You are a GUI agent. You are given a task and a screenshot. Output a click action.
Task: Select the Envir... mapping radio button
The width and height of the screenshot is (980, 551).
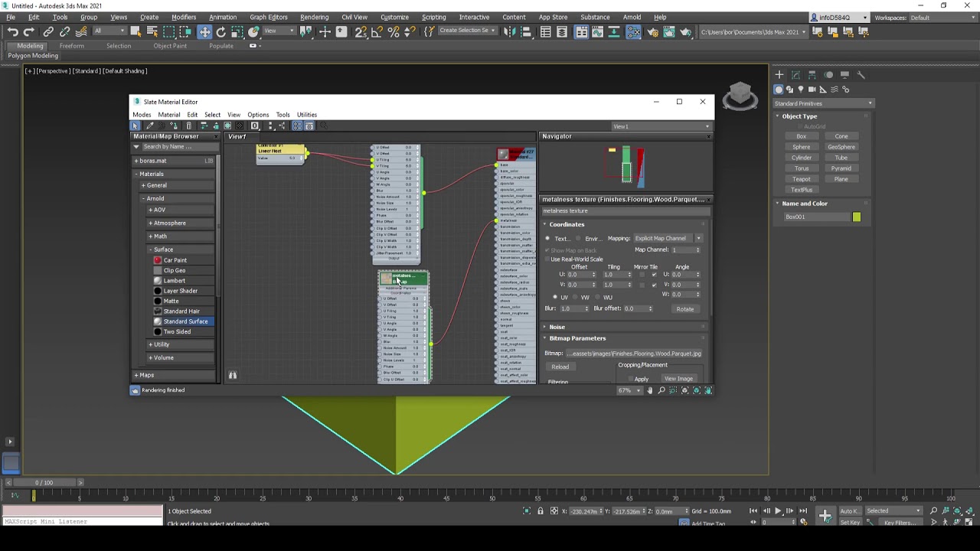pyautogui.click(x=578, y=239)
